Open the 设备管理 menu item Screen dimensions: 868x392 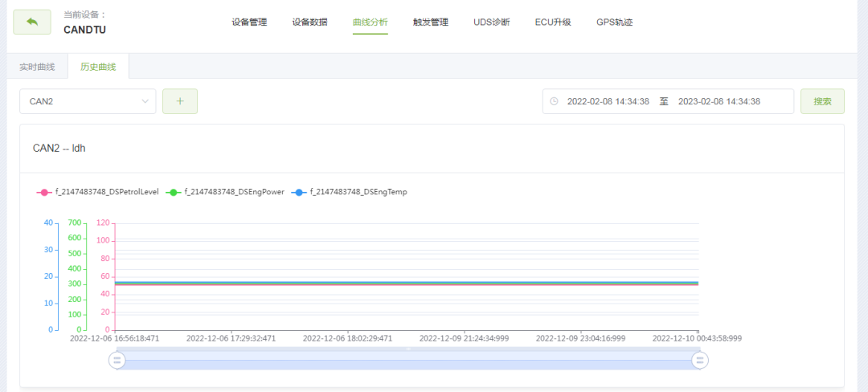click(249, 22)
